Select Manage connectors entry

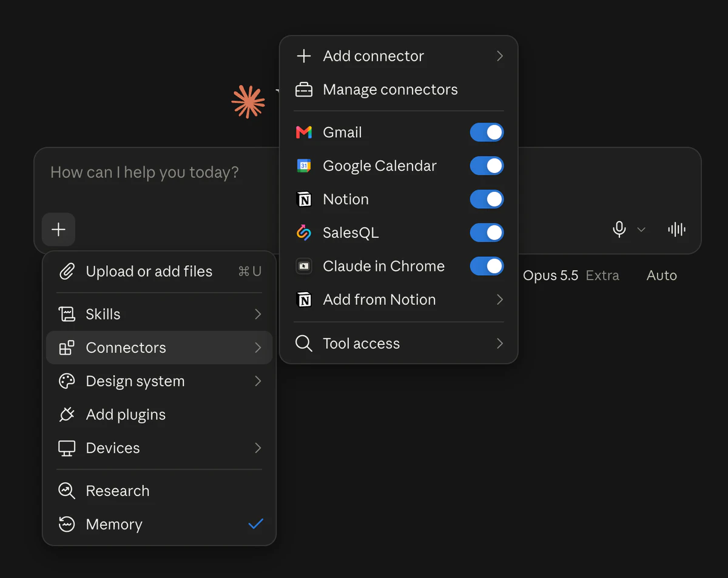(399, 90)
